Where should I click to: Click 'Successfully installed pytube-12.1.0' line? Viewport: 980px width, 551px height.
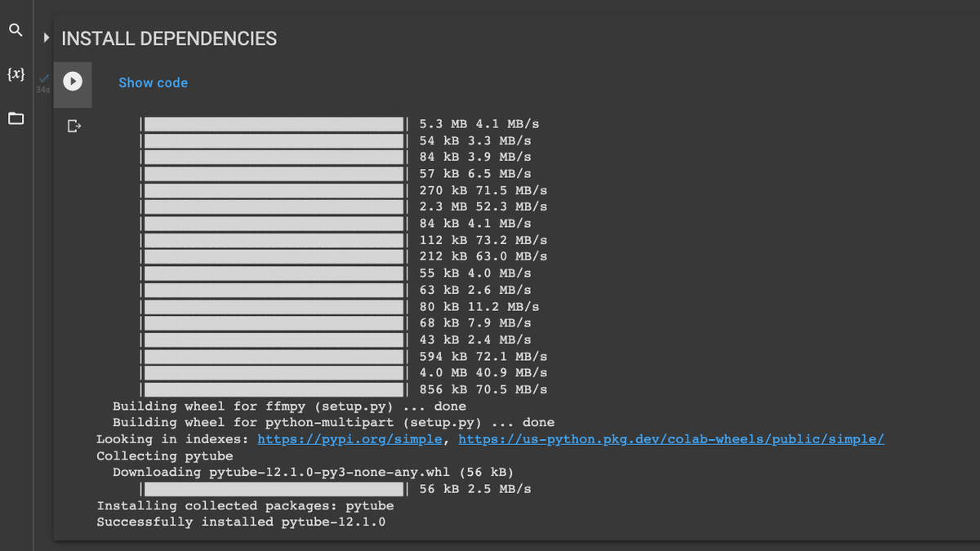(x=241, y=522)
